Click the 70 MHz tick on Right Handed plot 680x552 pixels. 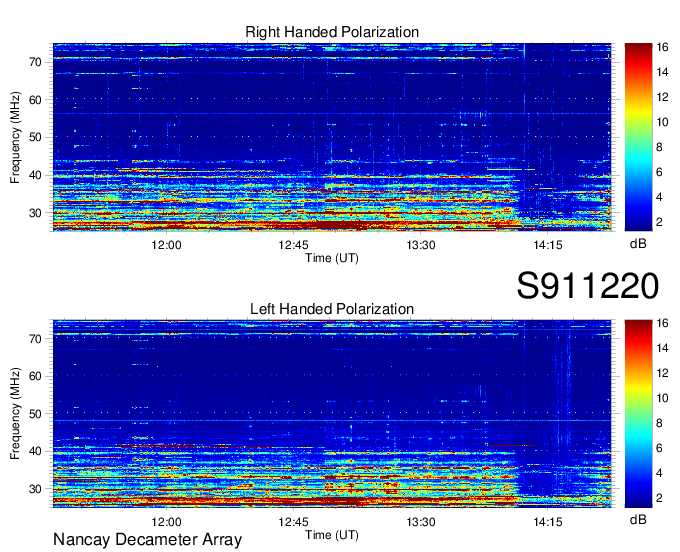pos(36,62)
